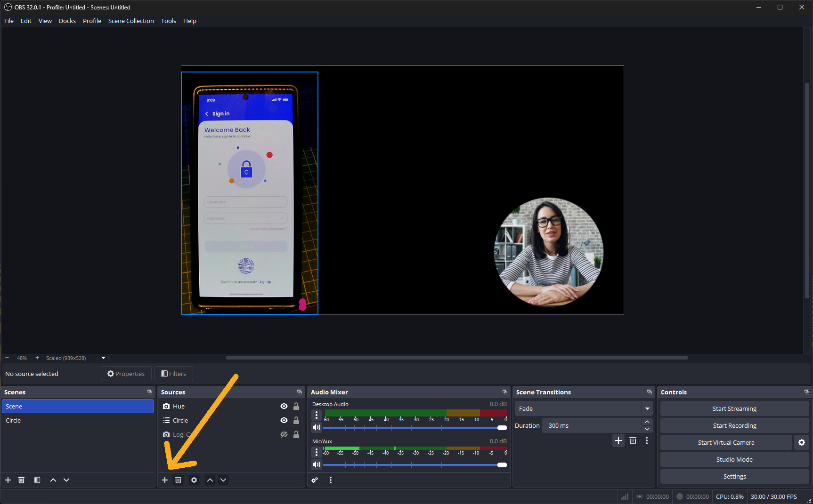Viewport: 813px width, 504px height.
Task: Open Mic/Aux three-dot options menu
Action: [x=317, y=452]
